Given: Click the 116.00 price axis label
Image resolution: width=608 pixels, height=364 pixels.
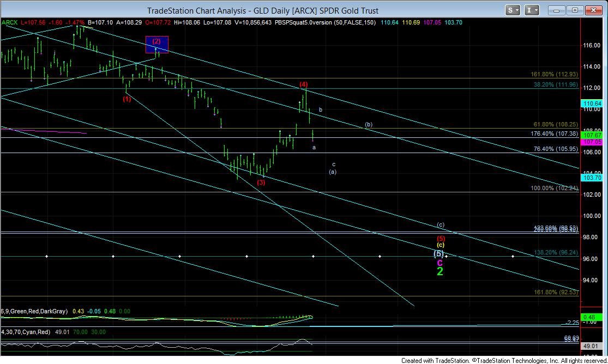Looking at the screenshot, I should pos(592,45).
